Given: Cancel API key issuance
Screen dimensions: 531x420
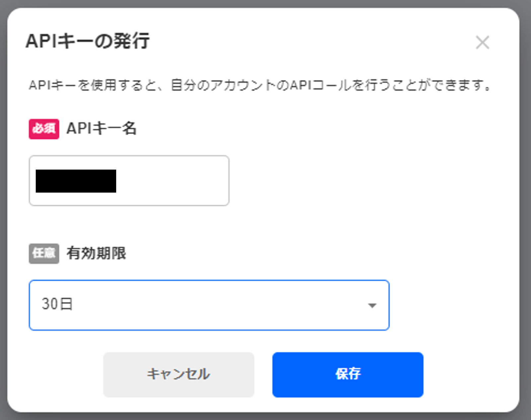Looking at the screenshot, I should coord(179,375).
